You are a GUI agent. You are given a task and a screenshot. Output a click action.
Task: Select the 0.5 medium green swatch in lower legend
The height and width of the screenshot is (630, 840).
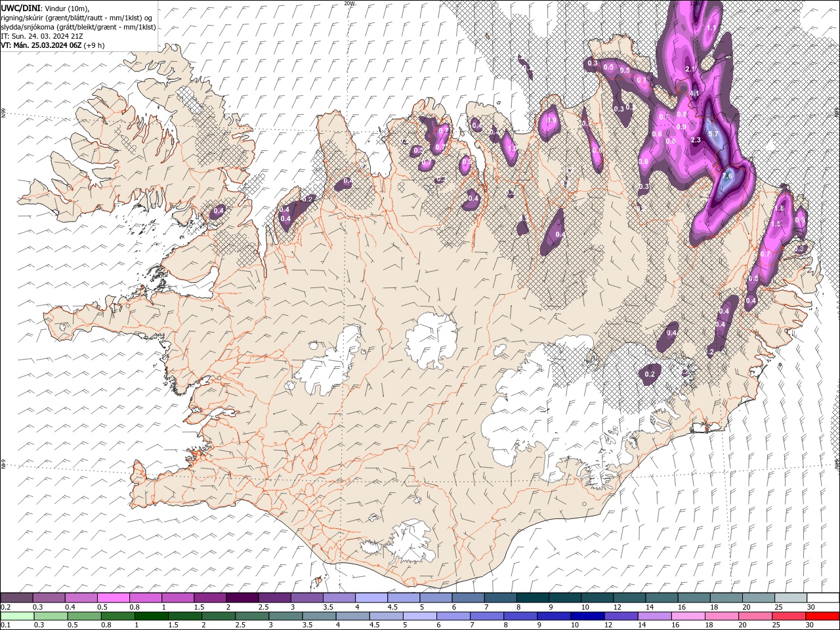coord(84,616)
